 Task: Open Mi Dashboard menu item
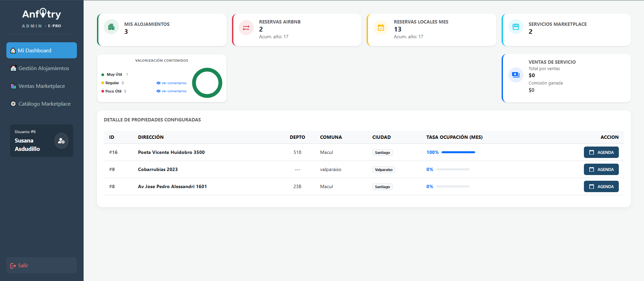(42, 50)
